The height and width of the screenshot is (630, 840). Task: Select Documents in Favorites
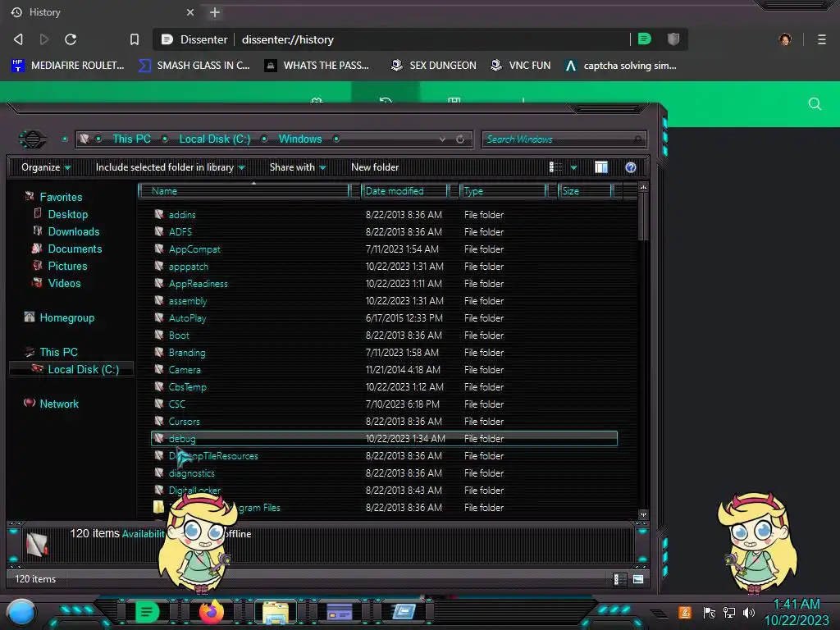pyautogui.click(x=75, y=249)
